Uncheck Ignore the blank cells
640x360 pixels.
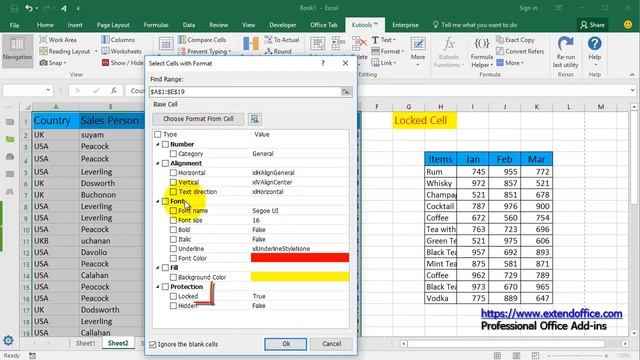tap(153, 344)
